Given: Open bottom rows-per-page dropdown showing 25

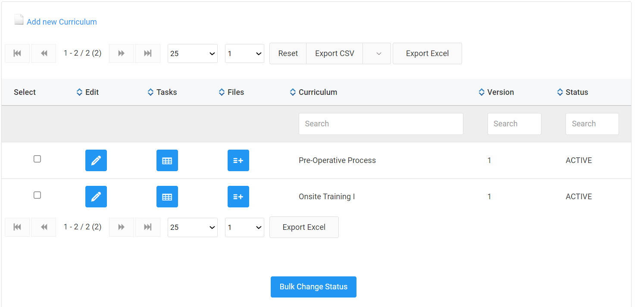Looking at the screenshot, I should (x=193, y=227).
